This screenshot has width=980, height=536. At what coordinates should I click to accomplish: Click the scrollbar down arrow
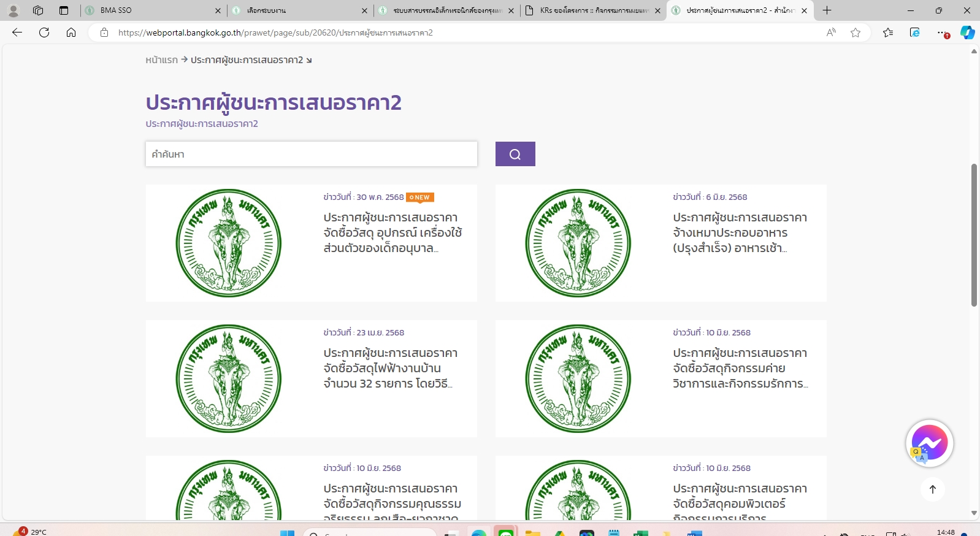coord(974,513)
